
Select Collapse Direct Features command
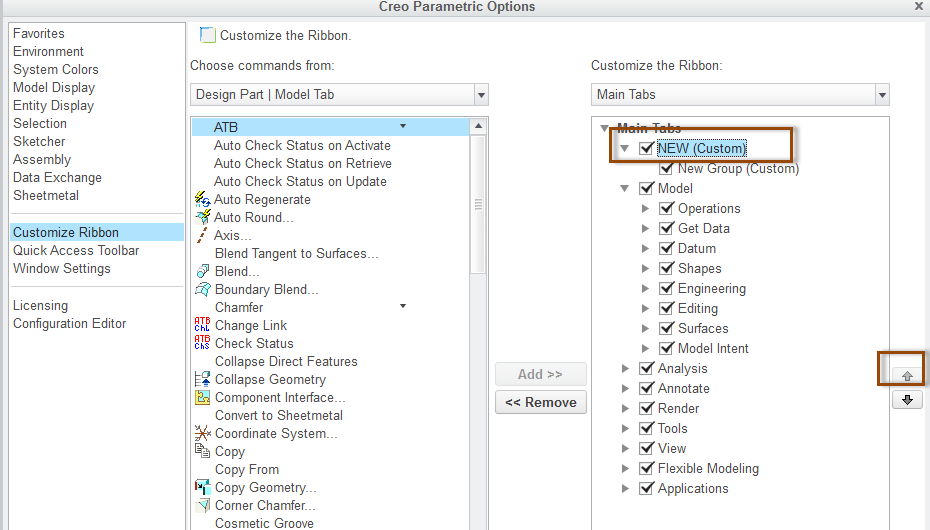point(286,362)
